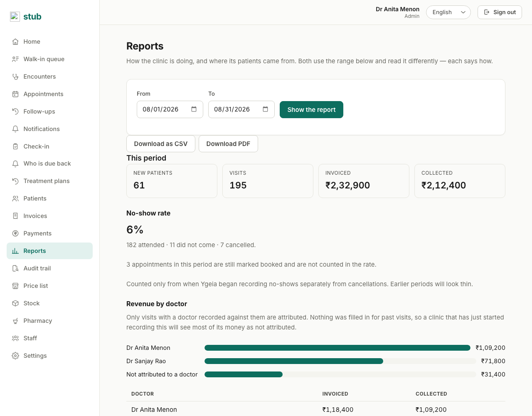Open the English language dropdown
The image size is (532, 416).
click(448, 12)
